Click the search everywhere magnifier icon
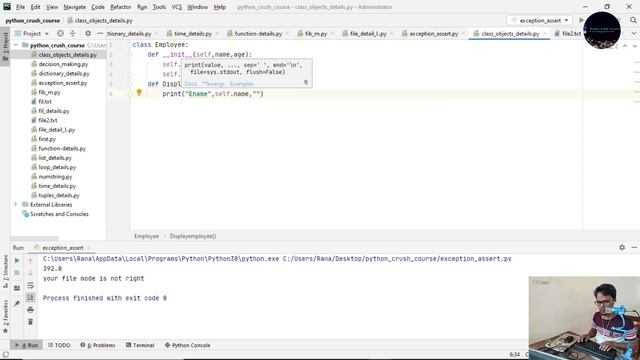Screen dimensions: 640x360 tap(633, 20)
